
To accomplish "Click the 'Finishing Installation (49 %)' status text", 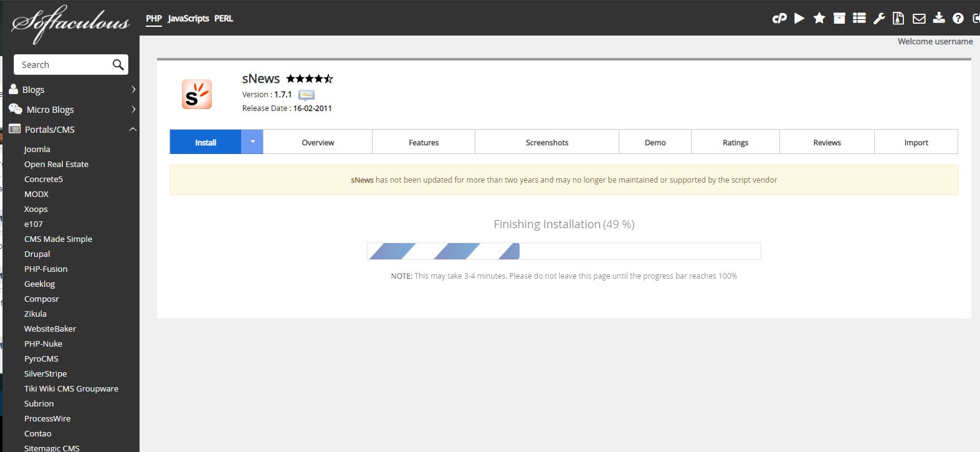I will pos(564,224).
